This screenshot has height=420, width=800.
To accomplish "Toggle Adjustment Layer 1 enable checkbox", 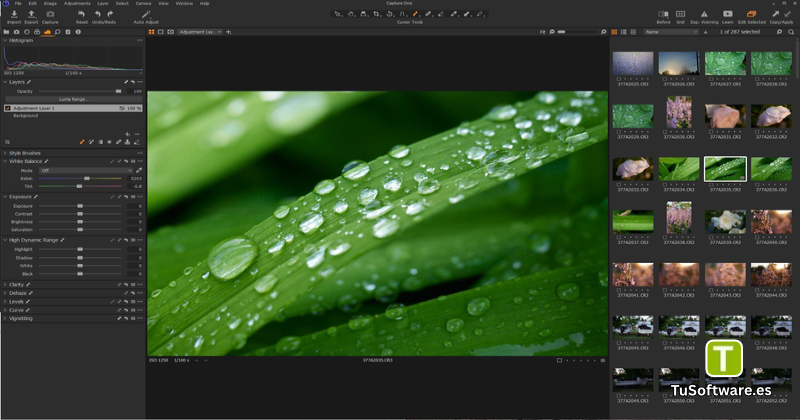I will 8,108.
